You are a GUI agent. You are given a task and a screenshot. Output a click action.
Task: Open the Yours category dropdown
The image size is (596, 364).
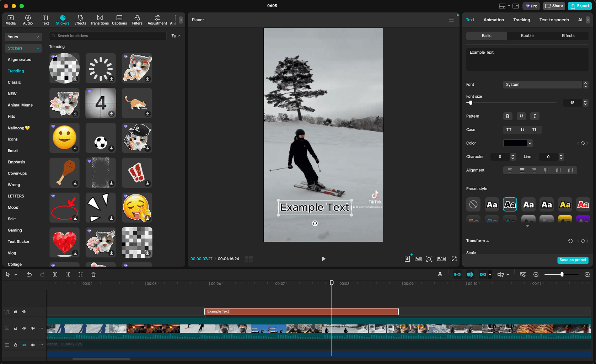point(23,37)
